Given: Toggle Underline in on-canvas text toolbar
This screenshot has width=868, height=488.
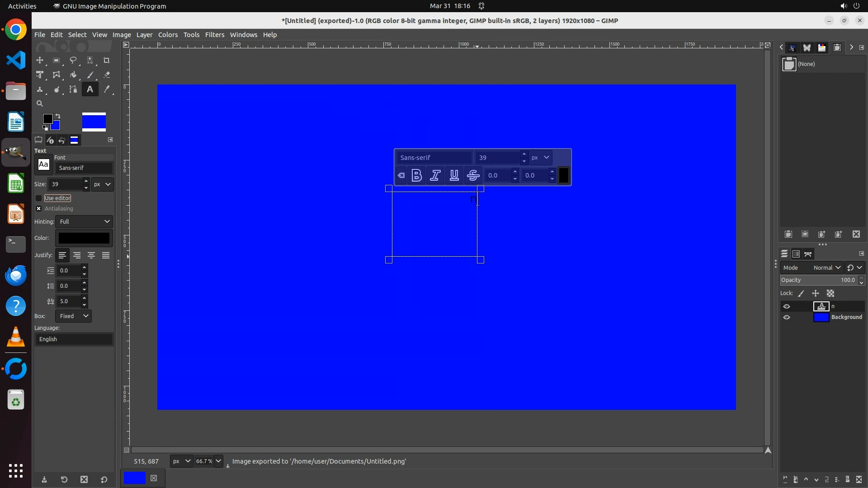Looking at the screenshot, I should 454,175.
